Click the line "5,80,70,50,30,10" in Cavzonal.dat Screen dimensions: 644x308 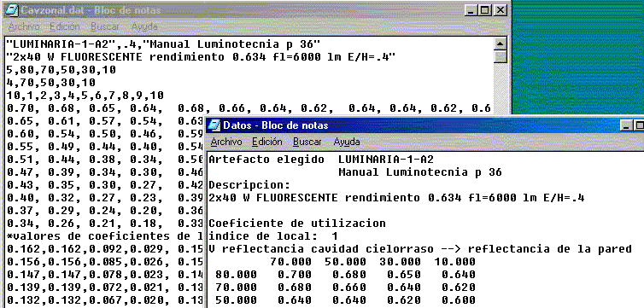tap(61, 70)
